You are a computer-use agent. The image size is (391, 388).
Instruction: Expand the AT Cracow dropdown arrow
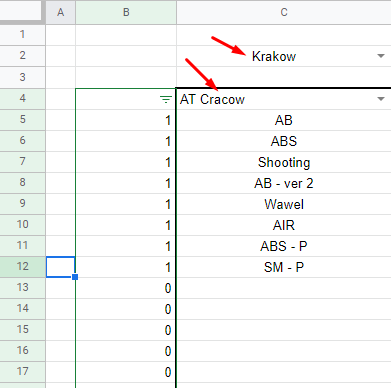click(x=381, y=99)
